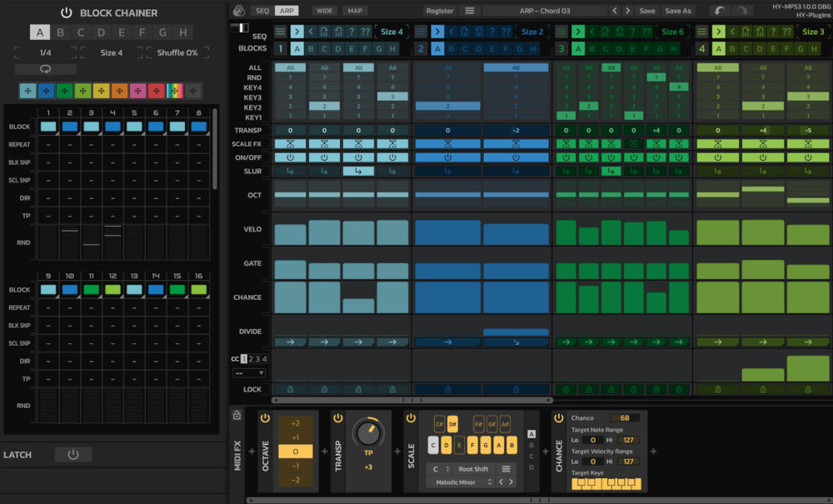Open the MAP view tab

coord(357,10)
